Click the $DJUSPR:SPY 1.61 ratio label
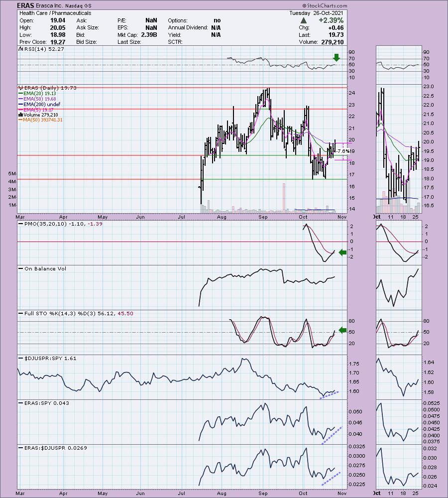Screen dimensions: 448x498 tap(48, 358)
